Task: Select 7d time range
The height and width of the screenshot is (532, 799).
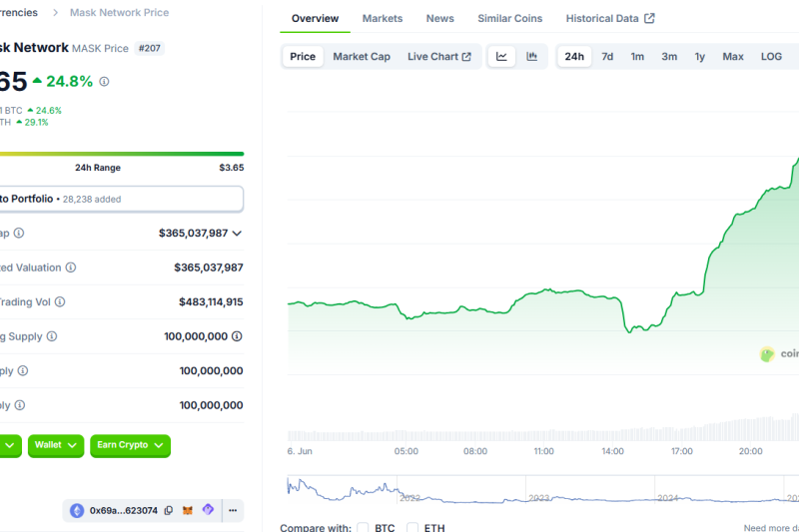Action: click(607, 57)
